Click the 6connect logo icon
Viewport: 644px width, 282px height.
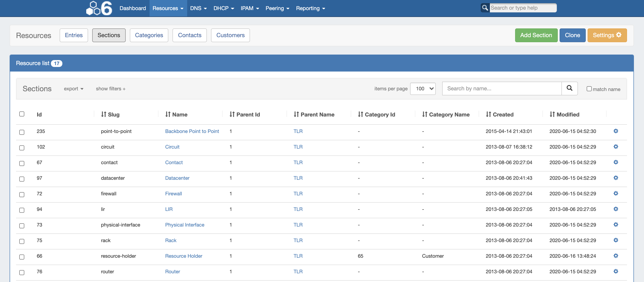(x=99, y=8)
